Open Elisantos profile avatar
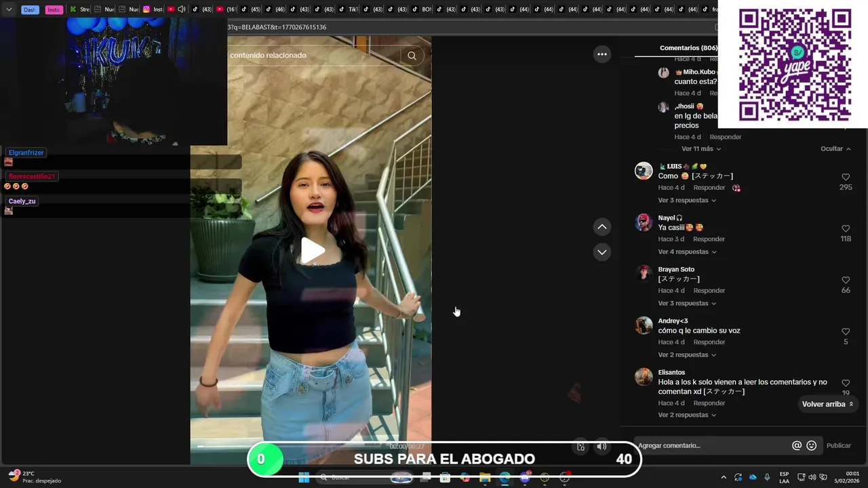The height and width of the screenshot is (488, 868). click(x=644, y=377)
